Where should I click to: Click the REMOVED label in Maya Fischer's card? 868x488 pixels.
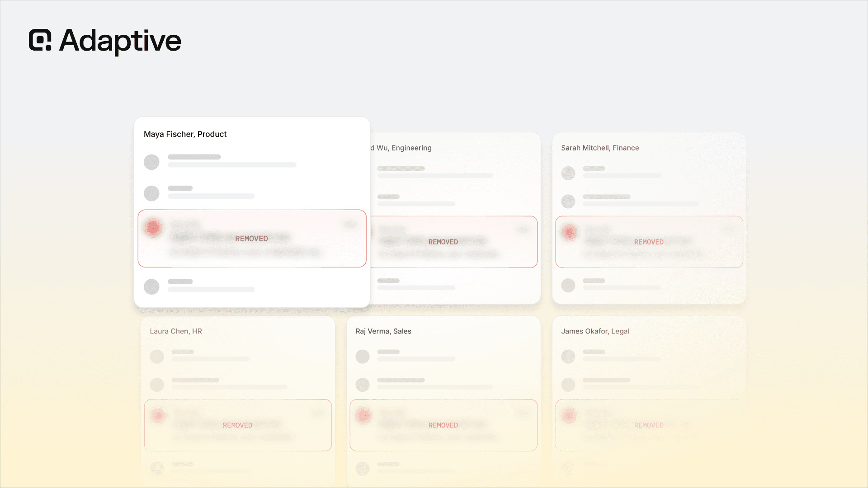pos(251,239)
